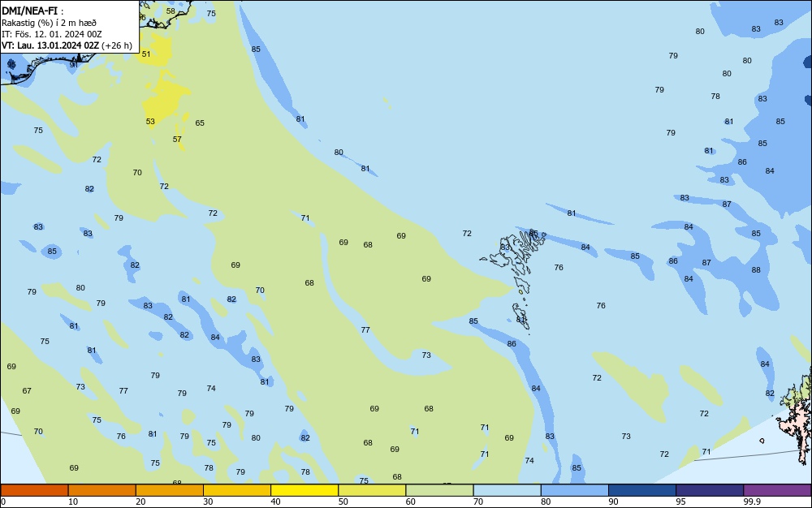This screenshot has width=812, height=508.
Task: Click the '(+26 h)' forecast offset text
Action: point(116,45)
